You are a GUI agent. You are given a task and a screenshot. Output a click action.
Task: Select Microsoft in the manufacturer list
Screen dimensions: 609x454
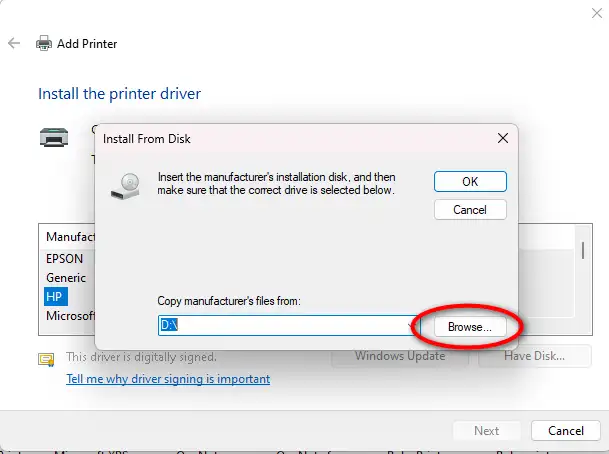[70, 316]
